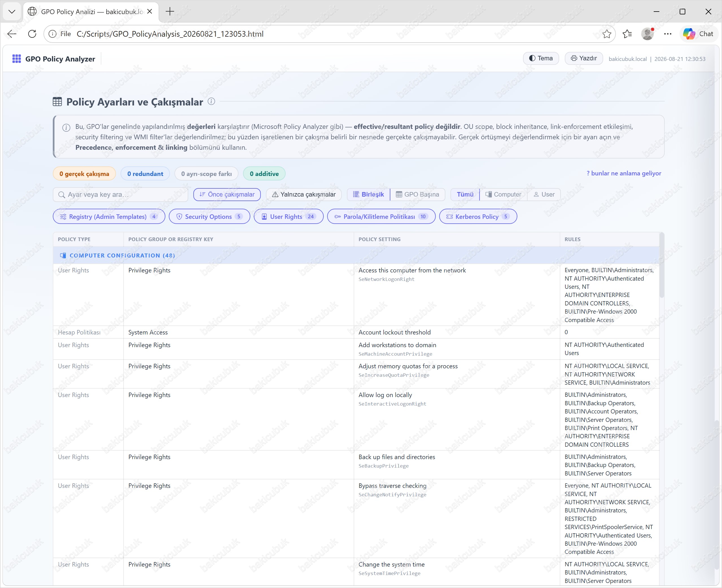The height and width of the screenshot is (588, 722).
Task: Open the 'bunlar ne anlama geliyor' help link
Action: point(624,173)
